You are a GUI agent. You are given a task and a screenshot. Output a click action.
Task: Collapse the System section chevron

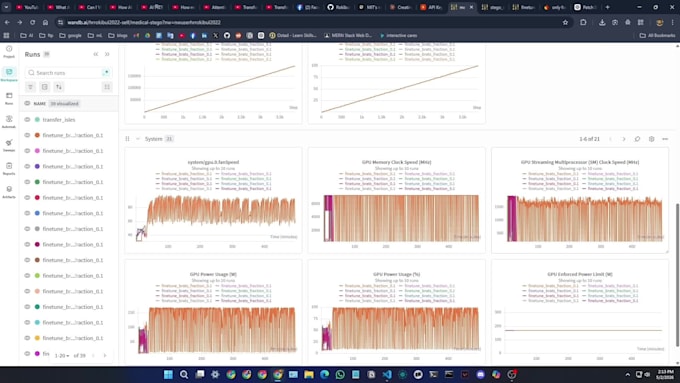point(137,139)
